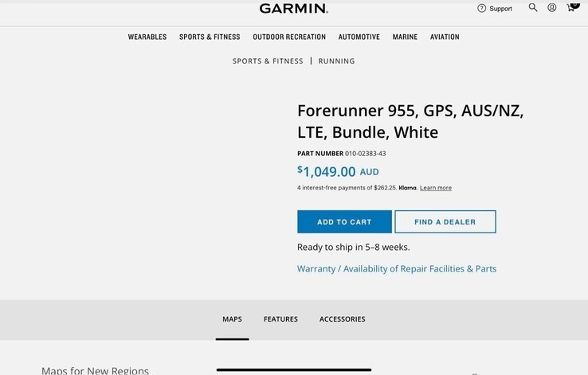588x375 pixels.
Task: Open the Outdoor Recreation menu
Action: coord(289,37)
